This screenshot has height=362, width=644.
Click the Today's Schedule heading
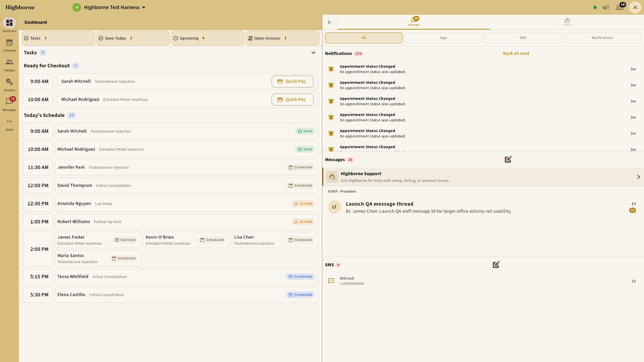(x=44, y=115)
